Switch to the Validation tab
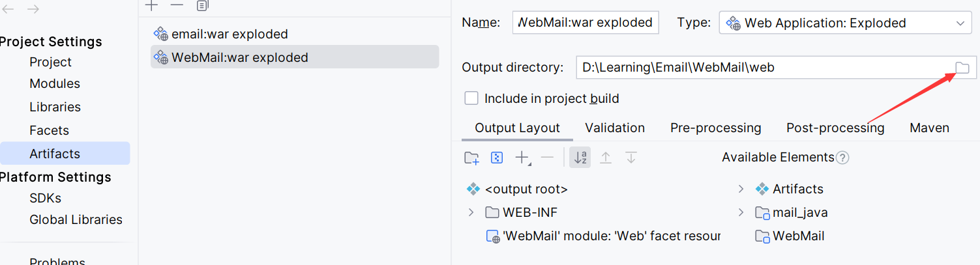The width and height of the screenshot is (980, 265). click(615, 128)
